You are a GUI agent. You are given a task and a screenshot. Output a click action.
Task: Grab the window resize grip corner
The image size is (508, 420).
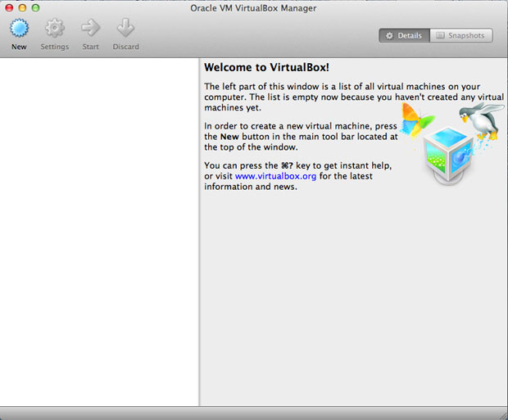[503, 415]
